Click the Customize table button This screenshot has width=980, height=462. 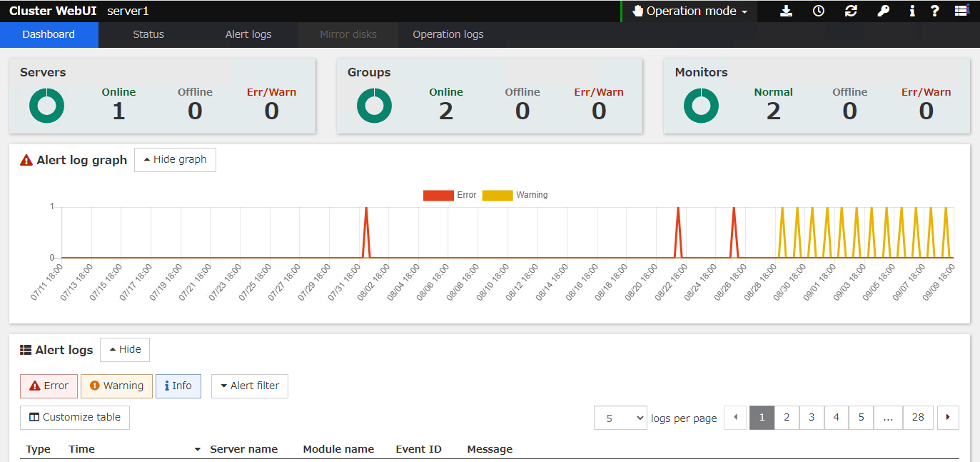point(75,418)
